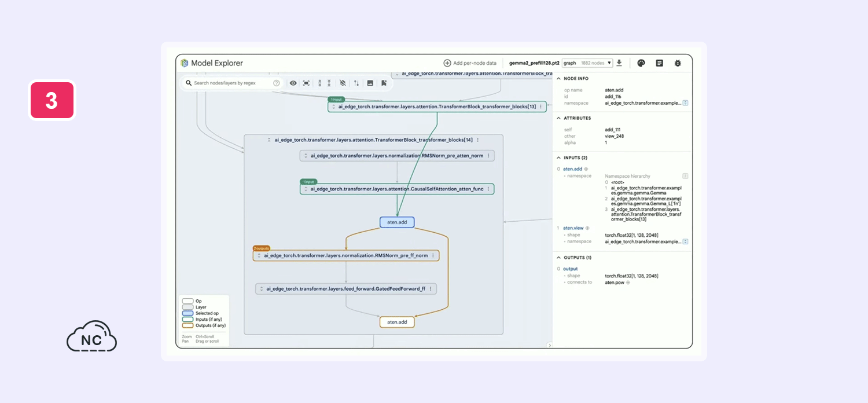Screen dimensions: 868x403
Task: Click the NC cloud logo
Action: pos(91,336)
